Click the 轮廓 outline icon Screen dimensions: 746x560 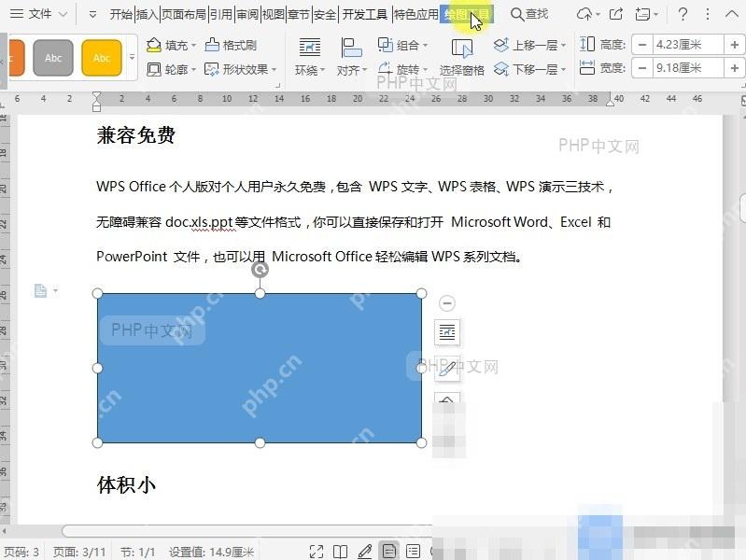tap(154, 69)
